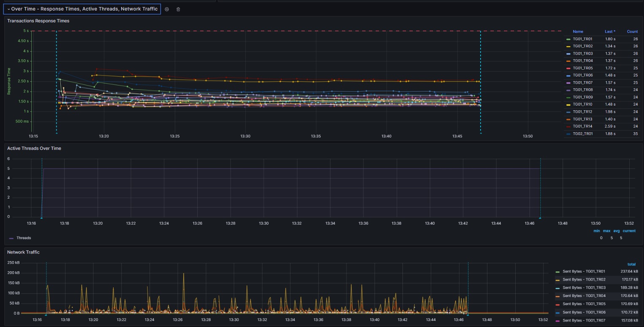
Task: Delete row using trash icon
Action: pyautogui.click(x=178, y=9)
